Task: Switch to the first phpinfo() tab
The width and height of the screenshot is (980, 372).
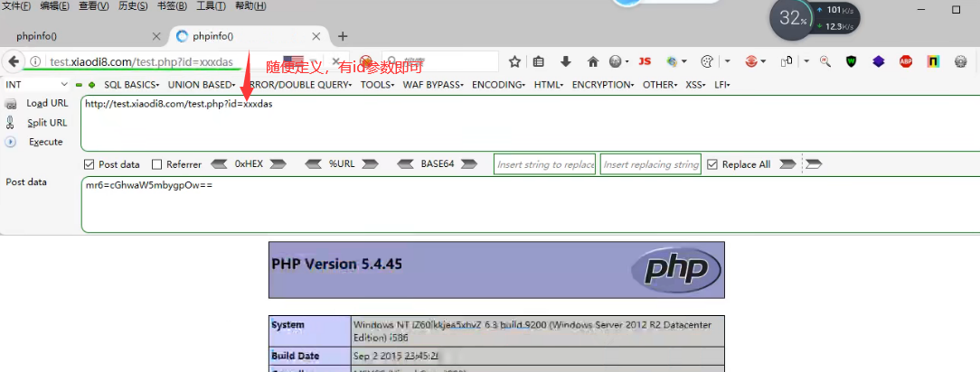Action: 84,36
